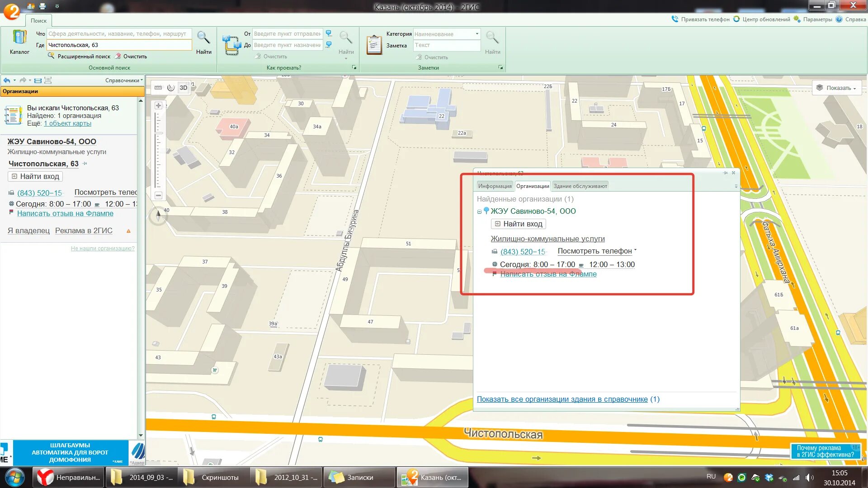Open the Каталог icon in the ribbon
868x488 pixels.
(x=19, y=42)
